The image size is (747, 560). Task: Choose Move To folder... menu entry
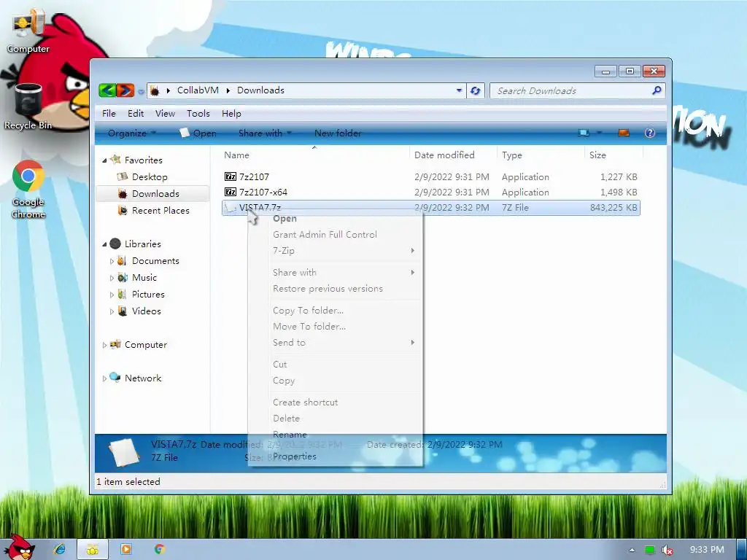[309, 327]
